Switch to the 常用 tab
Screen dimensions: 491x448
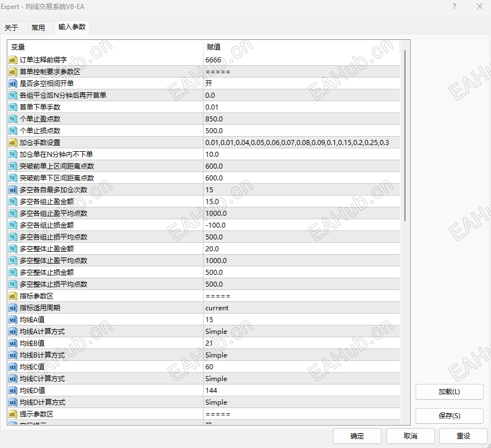(40, 28)
